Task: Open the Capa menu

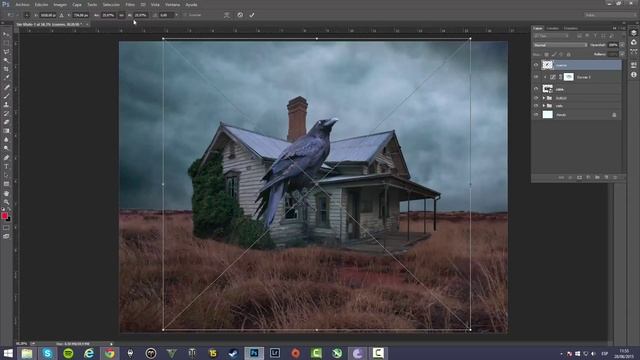Action: click(x=77, y=4)
